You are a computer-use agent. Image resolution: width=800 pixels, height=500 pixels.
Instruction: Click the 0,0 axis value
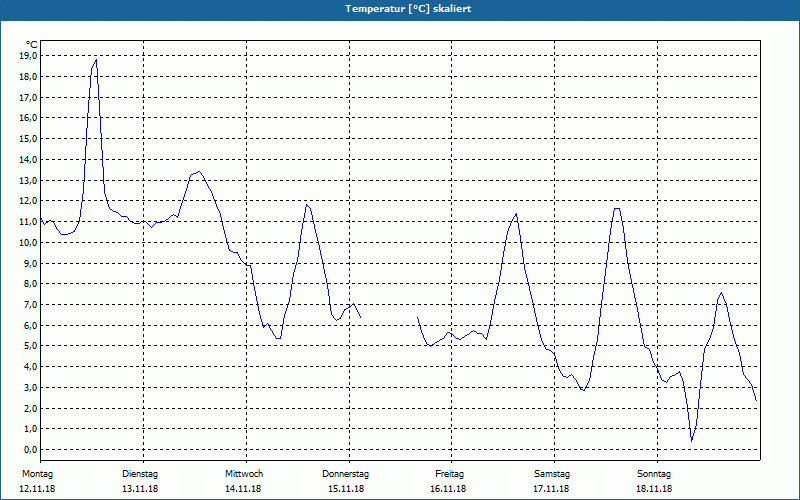pyautogui.click(x=30, y=449)
